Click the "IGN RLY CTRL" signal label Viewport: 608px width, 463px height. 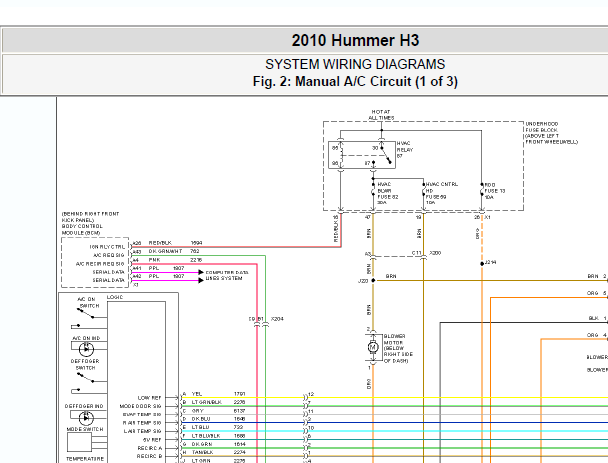click(x=107, y=247)
